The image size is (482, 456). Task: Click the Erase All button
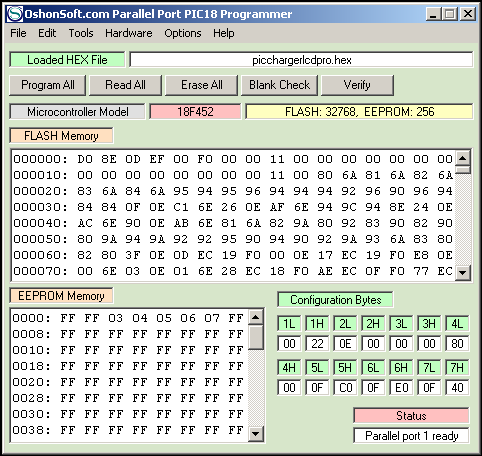[x=202, y=85]
